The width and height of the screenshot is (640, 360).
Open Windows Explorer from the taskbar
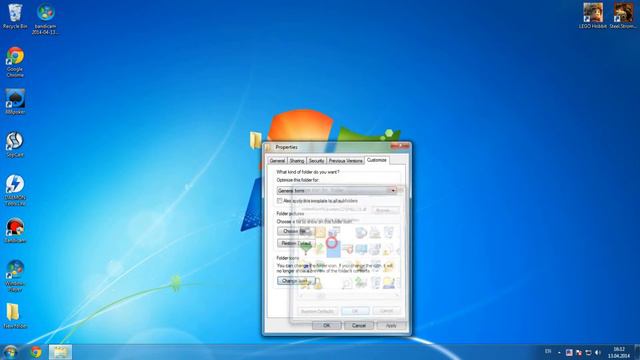(60, 352)
